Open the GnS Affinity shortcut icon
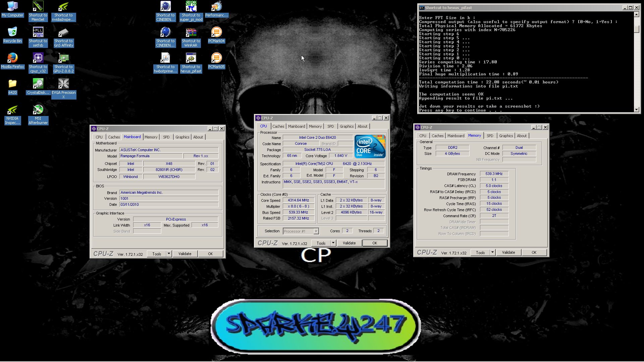 pyautogui.click(x=63, y=37)
